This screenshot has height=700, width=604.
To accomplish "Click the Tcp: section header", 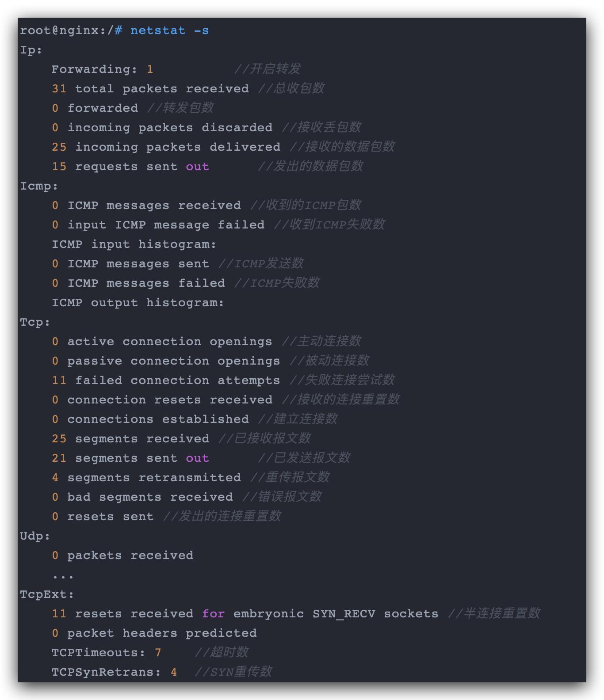I will pos(35,322).
